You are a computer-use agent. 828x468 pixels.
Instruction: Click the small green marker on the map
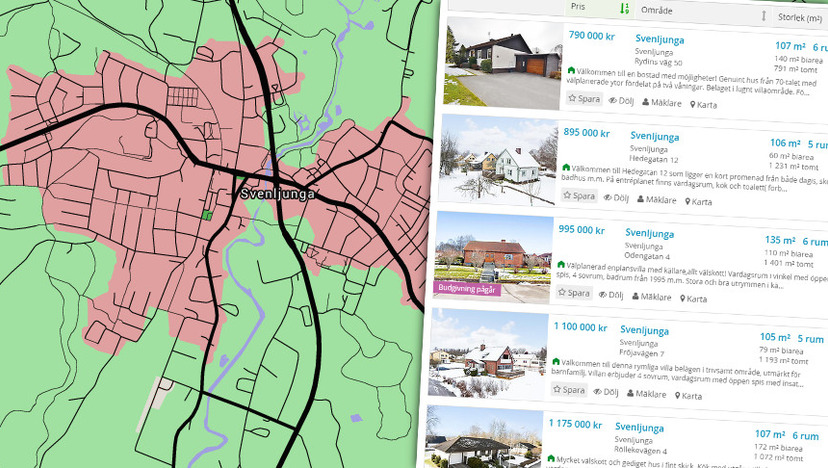(x=207, y=215)
